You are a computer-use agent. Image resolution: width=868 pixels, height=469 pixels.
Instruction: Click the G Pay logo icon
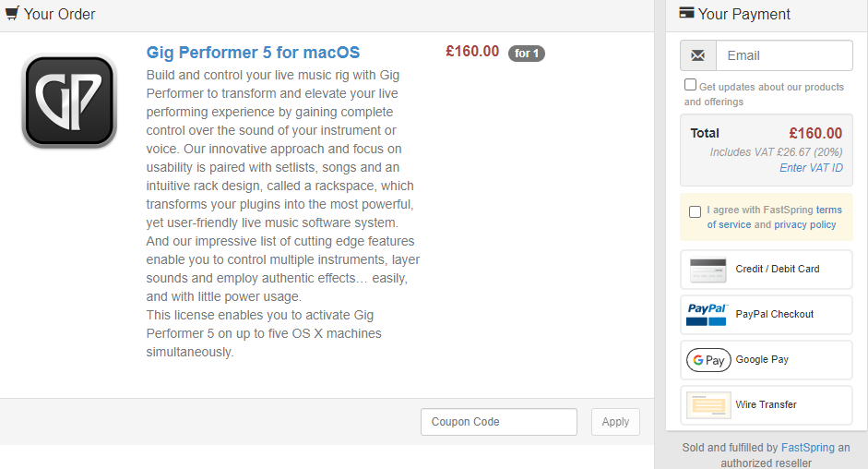[x=708, y=360]
